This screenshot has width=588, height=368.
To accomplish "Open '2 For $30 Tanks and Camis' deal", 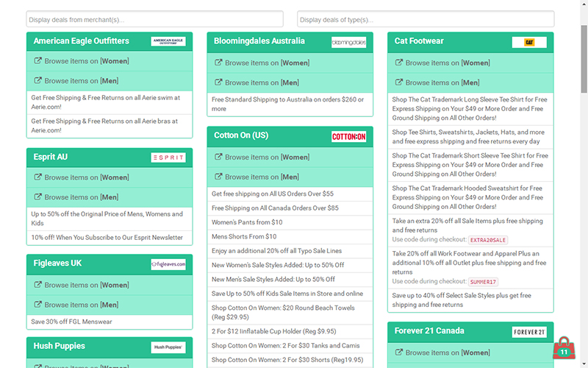I will pyautogui.click(x=290, y=345).
